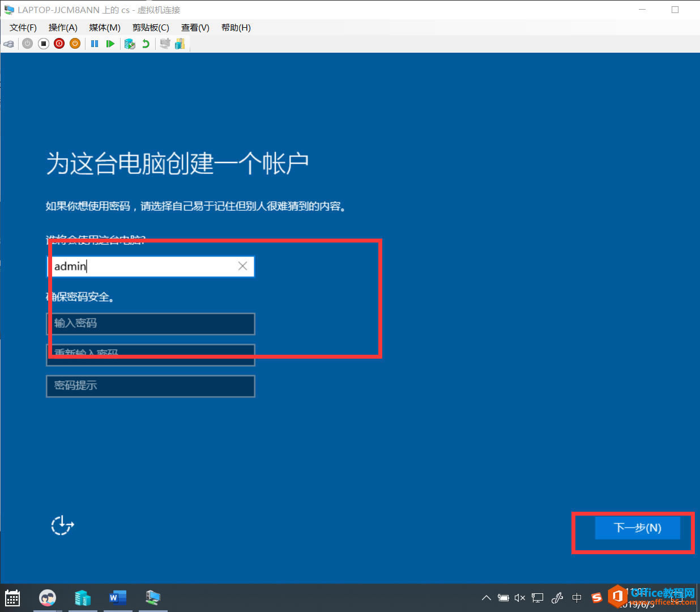
Task: Click the 下一步(N) button
Action: (x=638, y=528)
